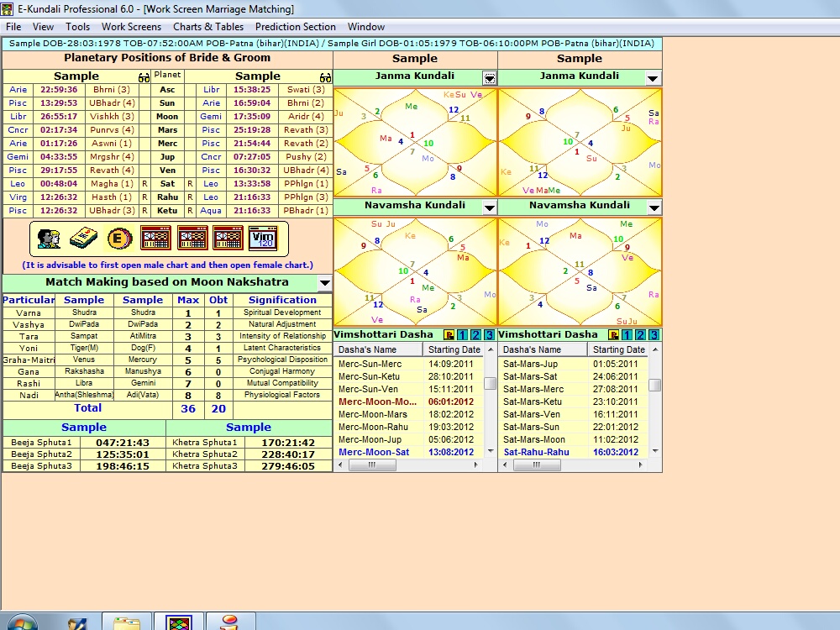Viewport: 840px width, 630px height.
Task: Click the E-Kundali colorful taskbar icon
Action: [x=179, y=622]
